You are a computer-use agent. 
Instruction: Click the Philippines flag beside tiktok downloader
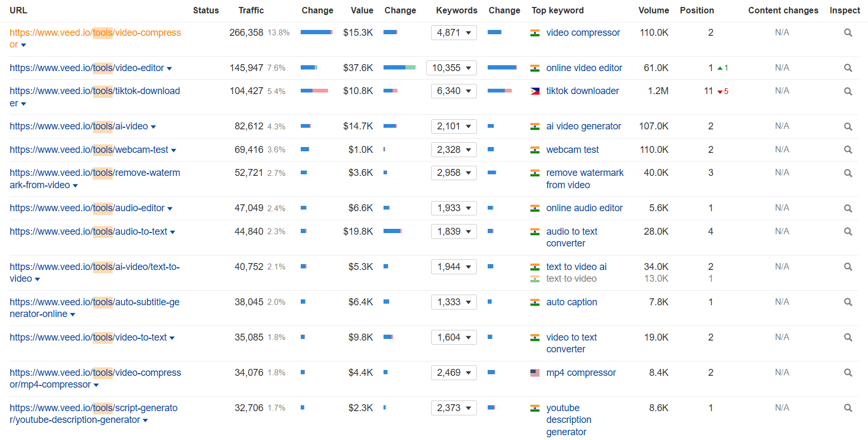535,91
